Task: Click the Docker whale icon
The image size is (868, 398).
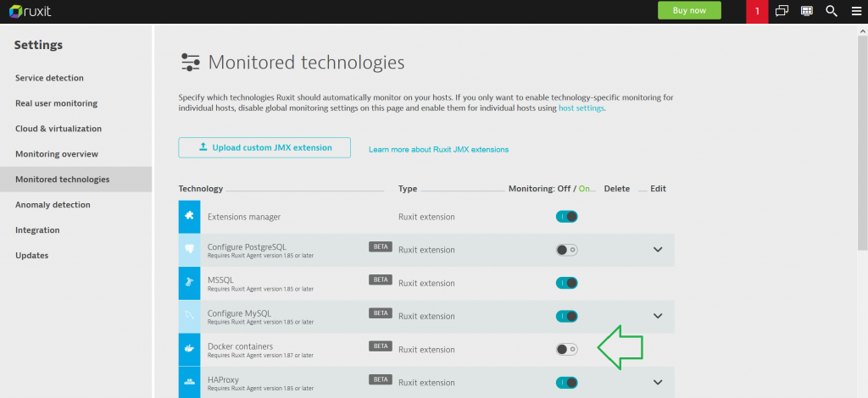Action: [x=189, y=350]
